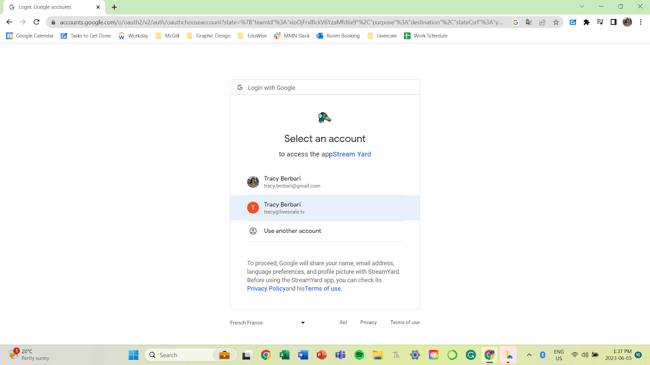Go back using the browser back arrow
Viewport: 650px width, 365px height.
click(9, 22)
